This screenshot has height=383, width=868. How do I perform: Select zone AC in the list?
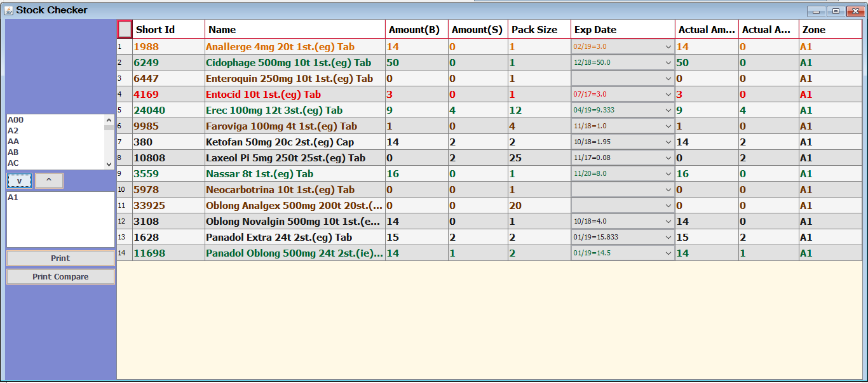point(55,163)
